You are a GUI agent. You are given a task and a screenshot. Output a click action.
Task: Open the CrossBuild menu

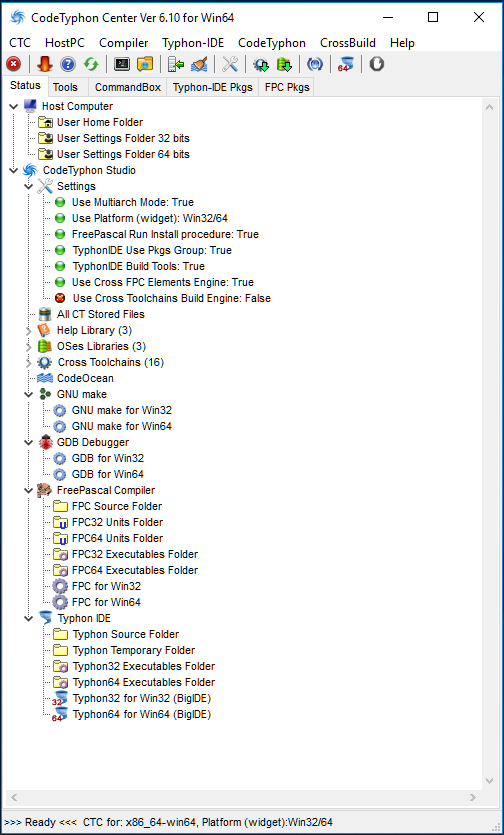click(348, 43)
